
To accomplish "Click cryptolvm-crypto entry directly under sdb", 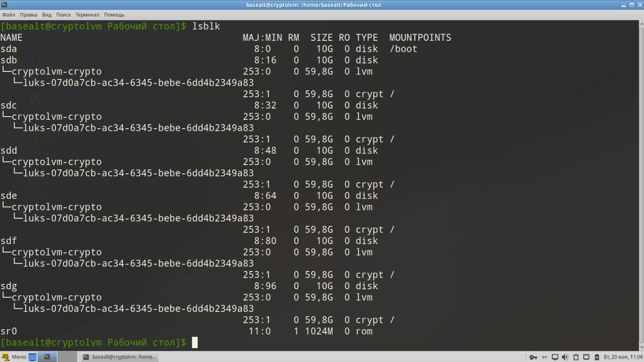I will 57,71.
